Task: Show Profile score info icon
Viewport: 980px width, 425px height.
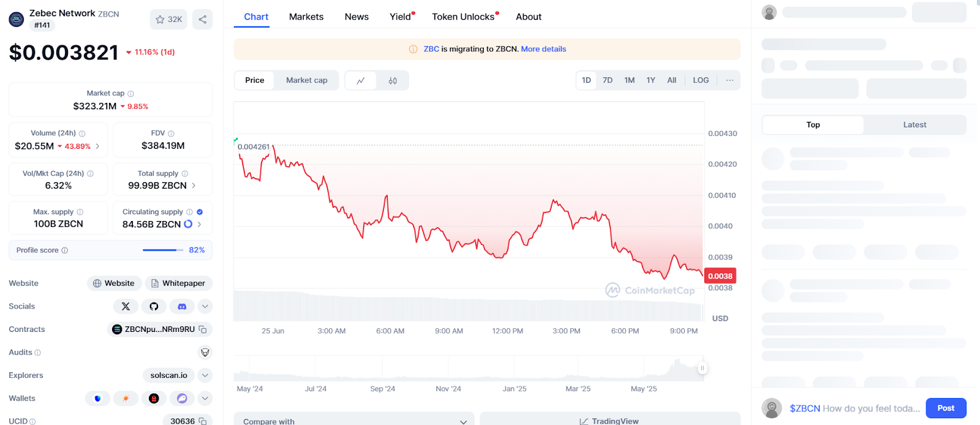Action: coord(65,250)
